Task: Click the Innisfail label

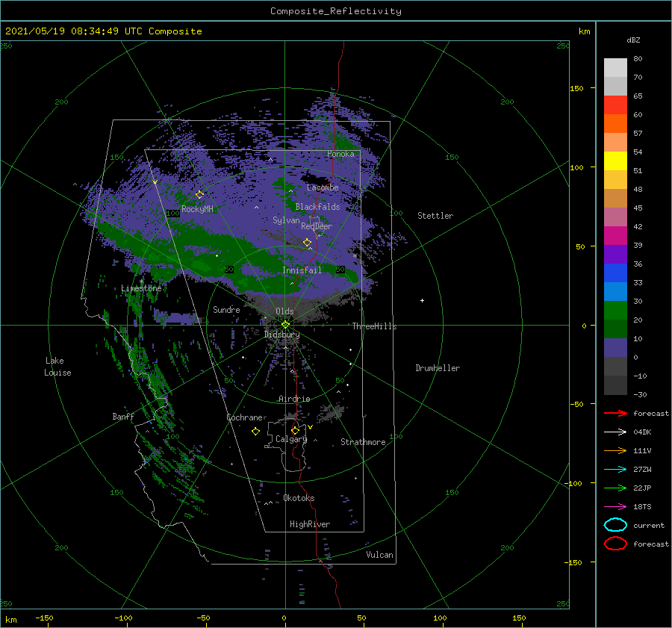Action: [302, 270]
